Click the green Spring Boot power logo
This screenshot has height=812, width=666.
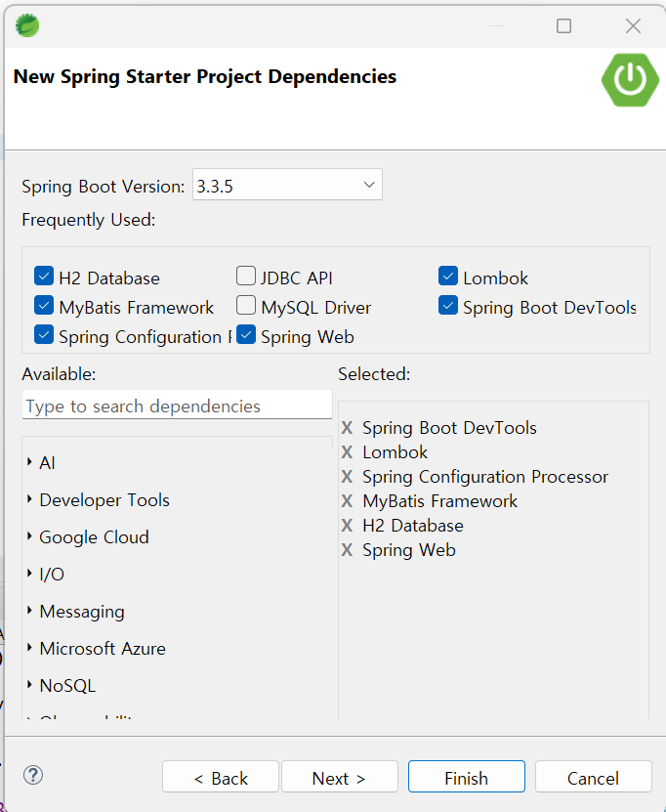[x=630, y=80]
